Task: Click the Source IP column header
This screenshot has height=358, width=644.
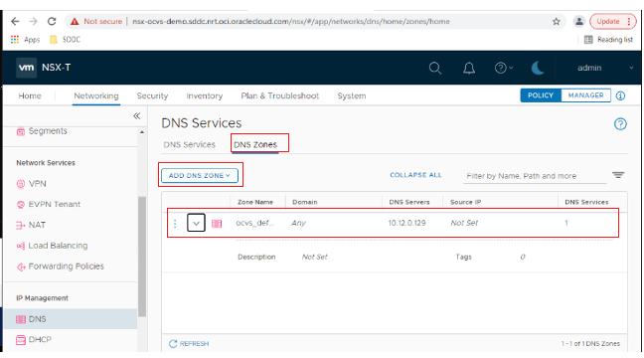Action: [x=465, y=202]
